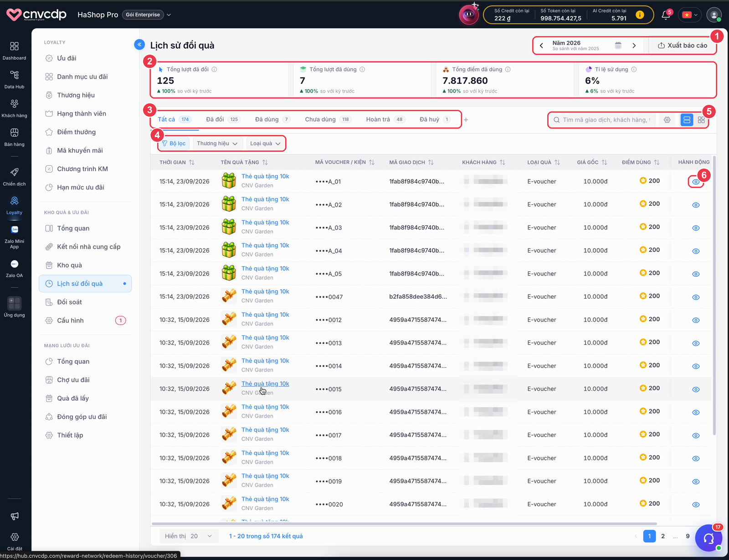Go to the Khách hàng section icon

coord(14,104)
